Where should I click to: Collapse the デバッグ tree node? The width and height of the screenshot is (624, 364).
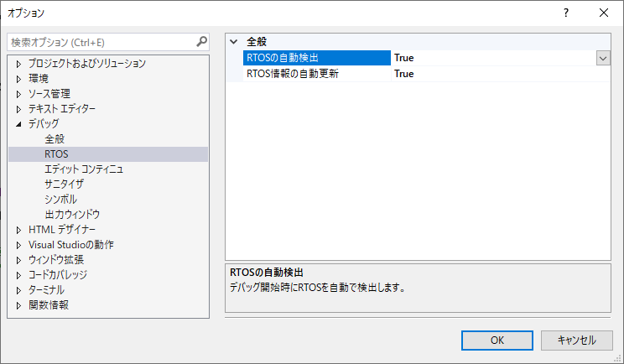[19, 124]
